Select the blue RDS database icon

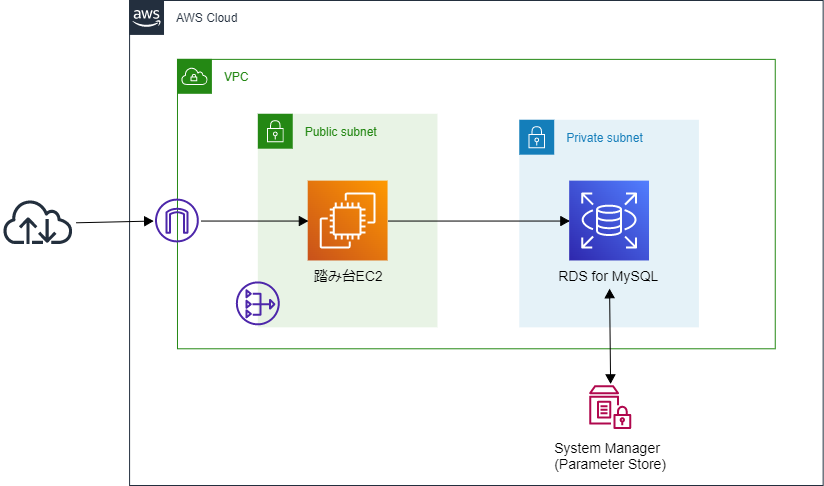coord(608,220)
